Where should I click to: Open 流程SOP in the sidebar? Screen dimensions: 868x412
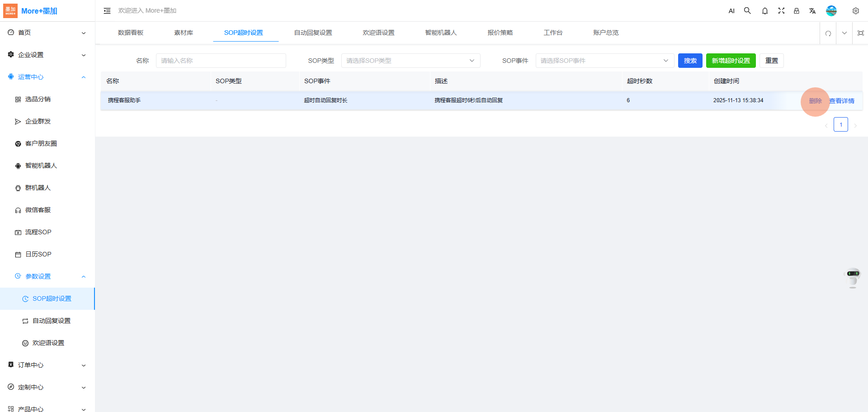tap(38, 232)
